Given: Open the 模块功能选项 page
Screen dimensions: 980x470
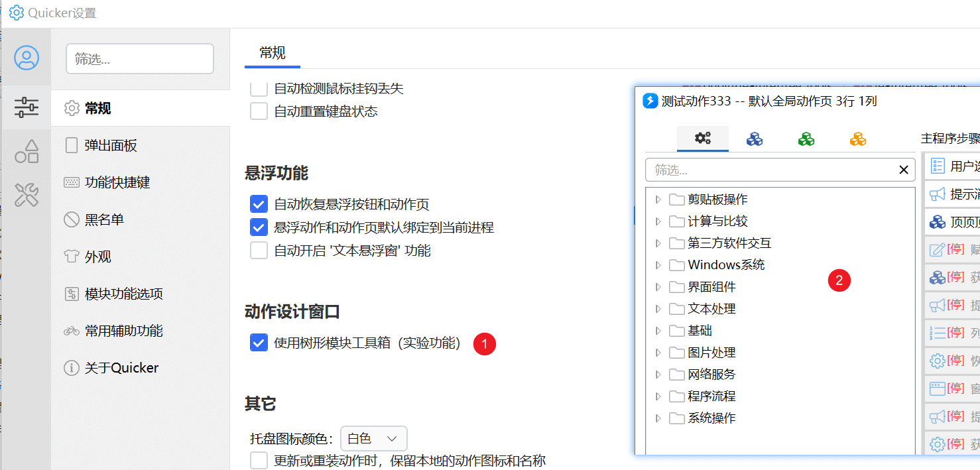Looking at the screenshot, I should pos(141,294).
